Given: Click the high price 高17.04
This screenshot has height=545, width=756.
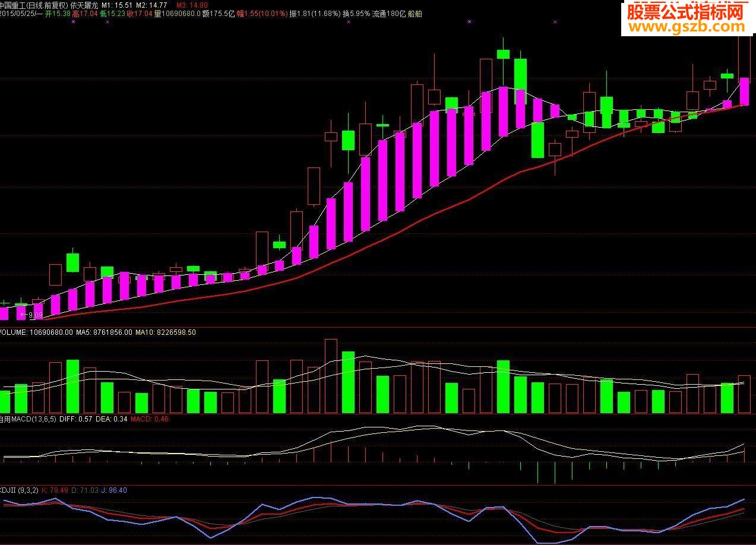Looking at the screenshot, I should pos(85,13).
